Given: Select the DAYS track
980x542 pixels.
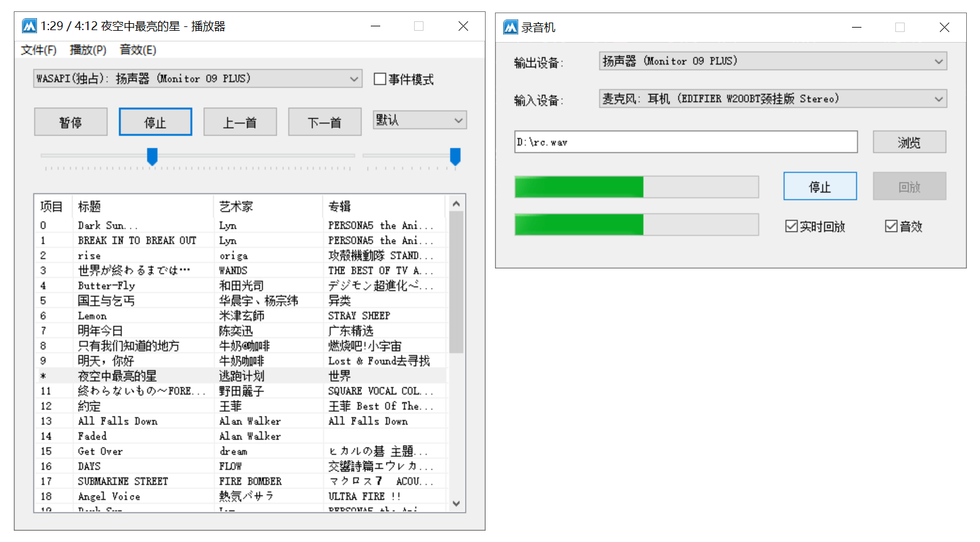Looking at the screenshot, I should pyautogui.click(x=89, y=466).
